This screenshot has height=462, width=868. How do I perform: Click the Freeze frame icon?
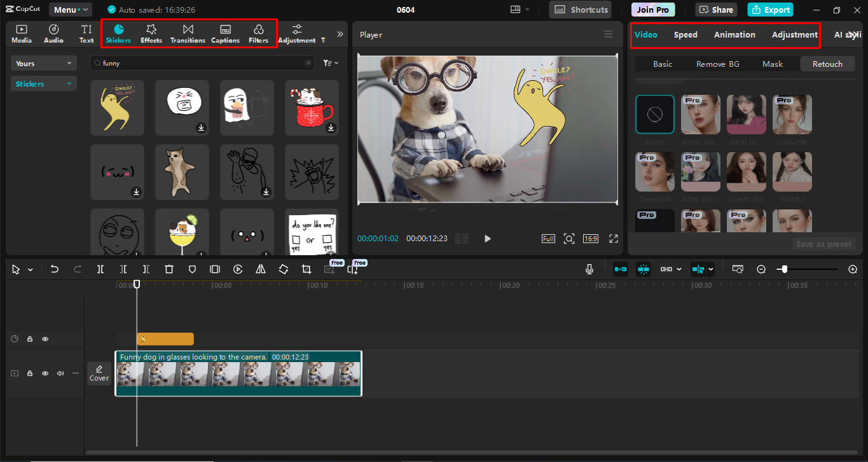(x=215, y=269)
